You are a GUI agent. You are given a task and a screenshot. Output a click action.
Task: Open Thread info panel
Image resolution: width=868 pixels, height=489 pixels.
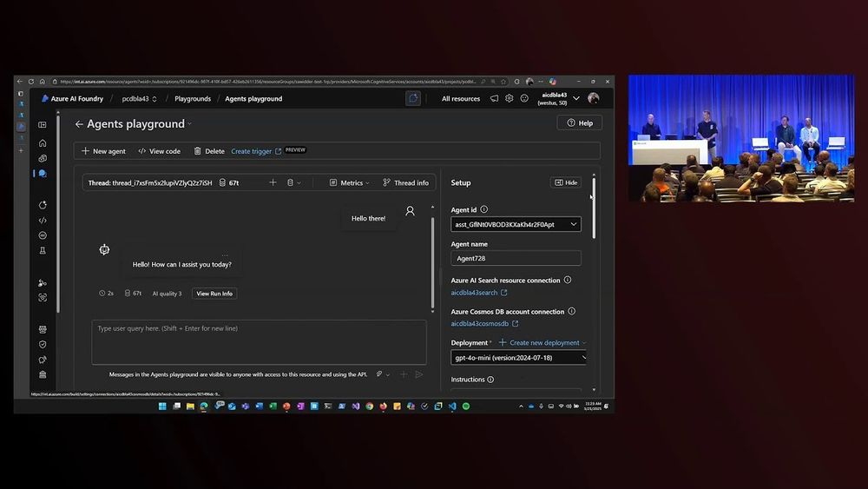coord(405,182)
